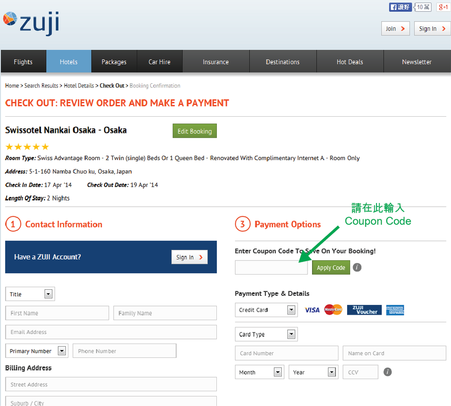This screenshot has height=406, width=451.
Task: Click the Suburb / City field
Action: (111, 401)
